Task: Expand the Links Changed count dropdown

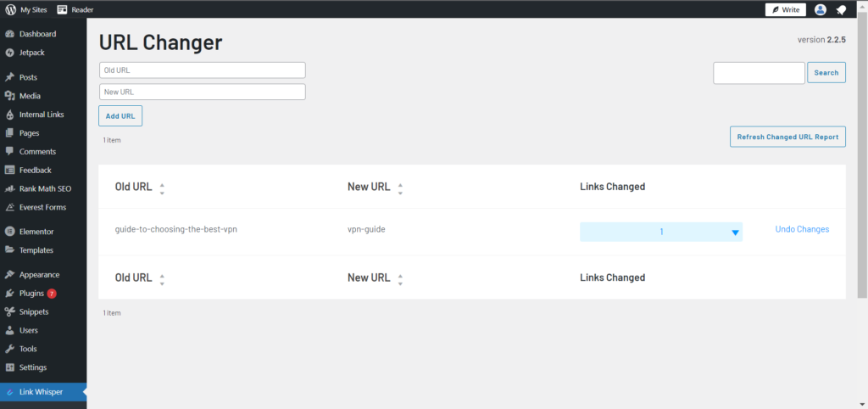Action: tap(661, 233)
